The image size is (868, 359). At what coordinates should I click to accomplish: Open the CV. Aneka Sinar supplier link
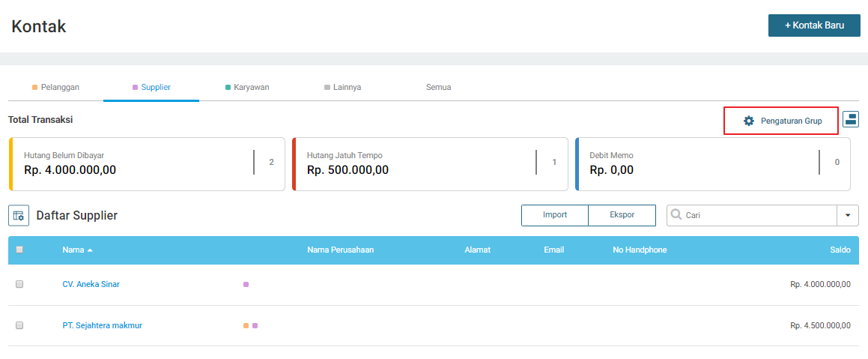pos(91,285)
